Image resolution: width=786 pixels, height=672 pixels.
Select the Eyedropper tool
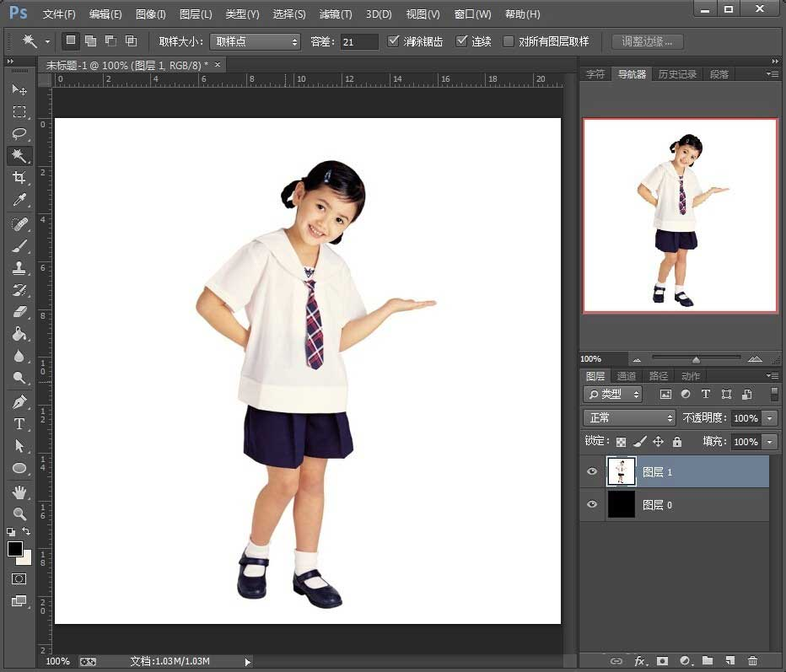coord(19,200)
